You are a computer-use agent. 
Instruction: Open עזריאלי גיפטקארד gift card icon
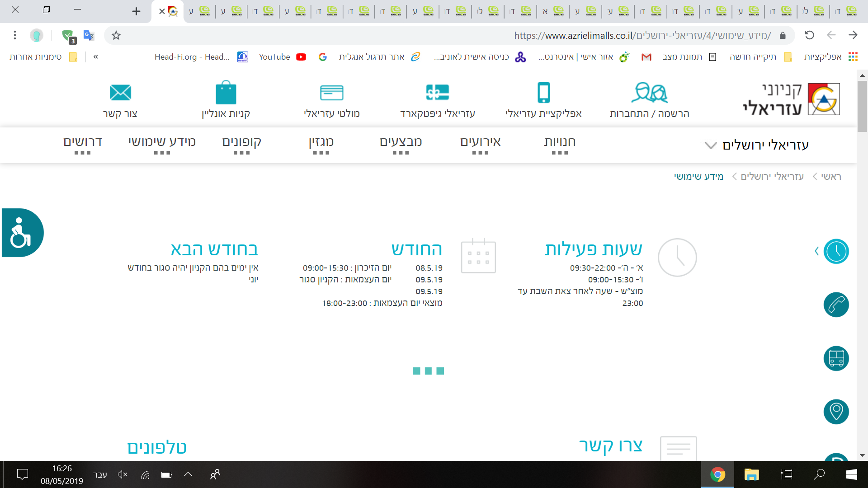point(438,93)
